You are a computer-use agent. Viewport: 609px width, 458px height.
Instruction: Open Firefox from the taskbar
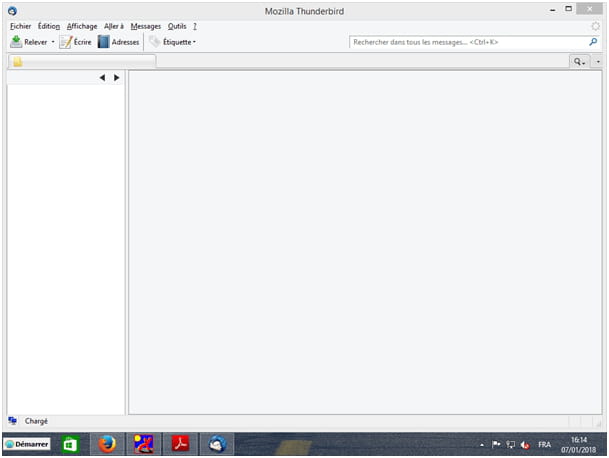[107, 444]
